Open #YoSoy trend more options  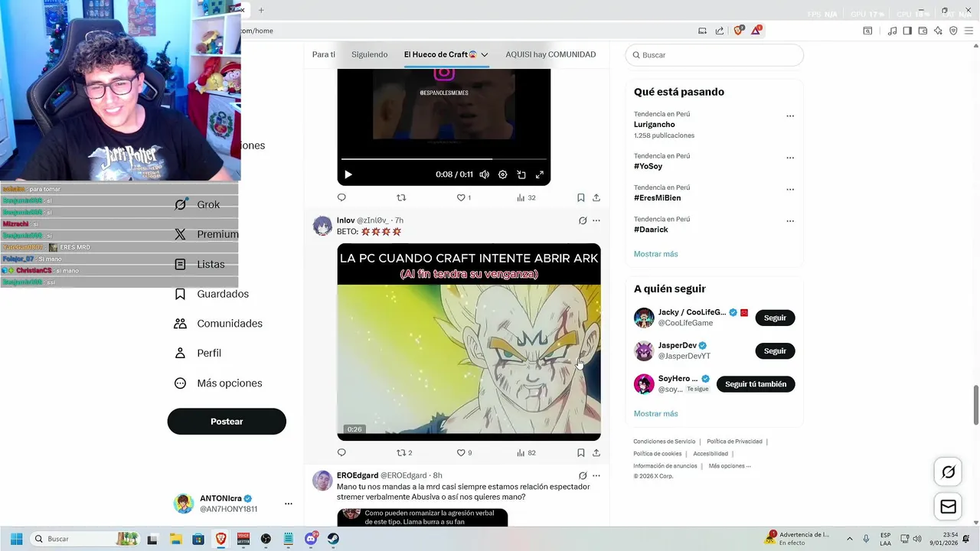click(x=790, y=158)
